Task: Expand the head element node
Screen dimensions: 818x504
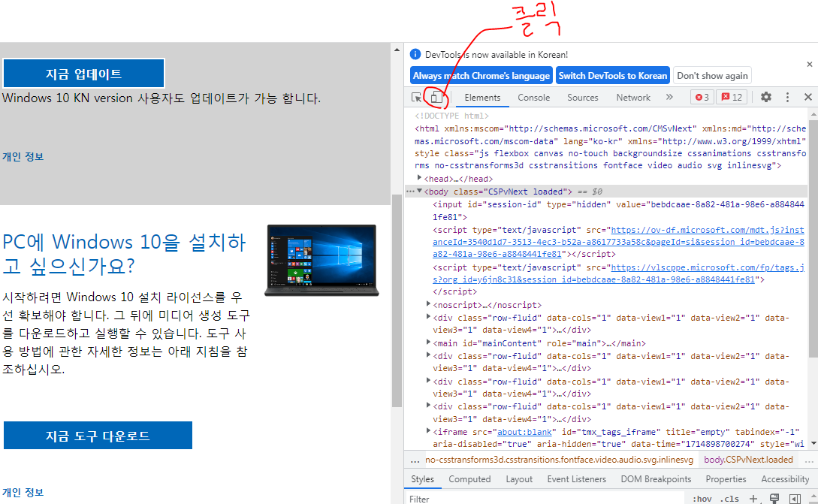Action: (x=419, y=179)
